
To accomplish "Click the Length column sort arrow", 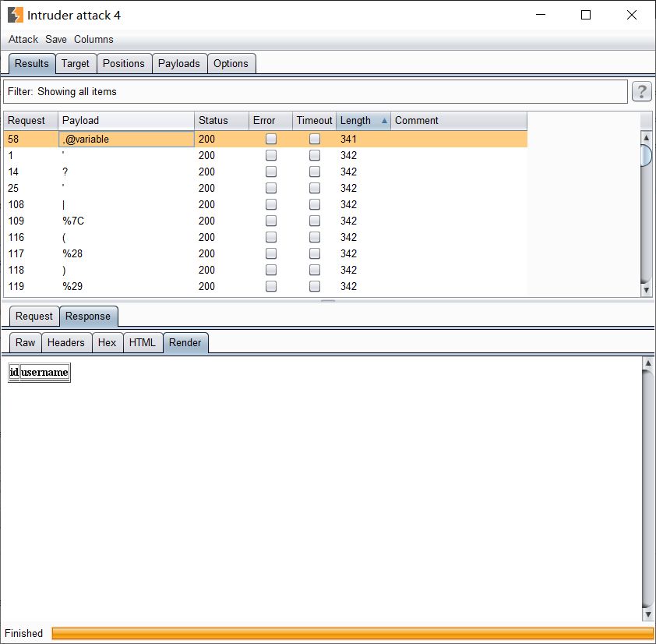I will click(x=384, y=121).
